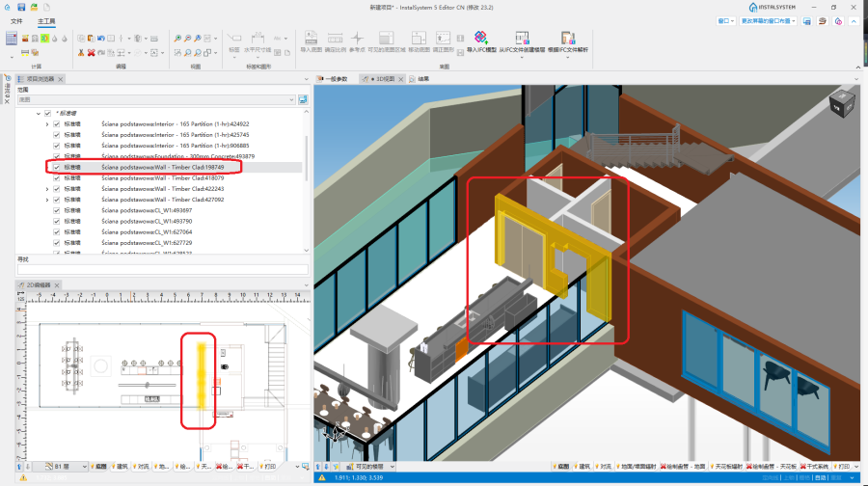
Task: Toggle the Wall Timber Clad 422243 checkbox
Action: coord(57,189)
